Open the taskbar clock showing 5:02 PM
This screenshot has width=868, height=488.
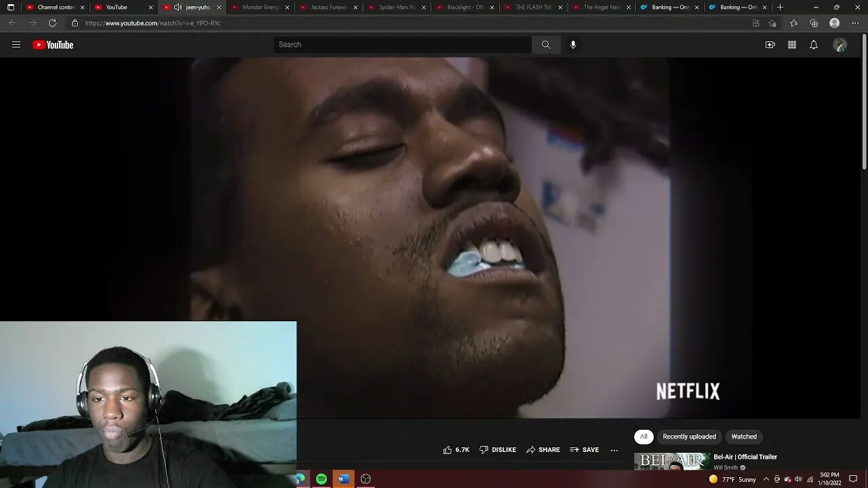click(829, 479)
